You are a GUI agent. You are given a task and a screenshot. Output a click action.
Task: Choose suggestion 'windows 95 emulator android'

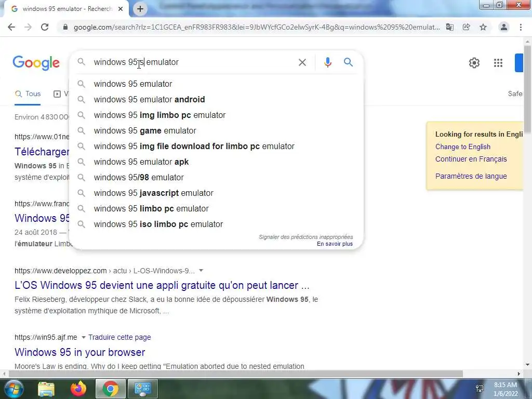(x=216, y=99)
